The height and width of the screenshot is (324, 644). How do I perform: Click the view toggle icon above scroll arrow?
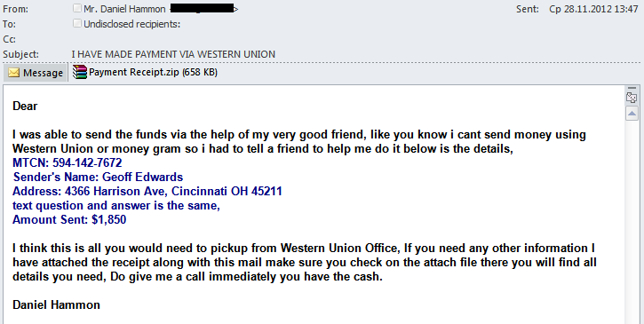(632, 98)
